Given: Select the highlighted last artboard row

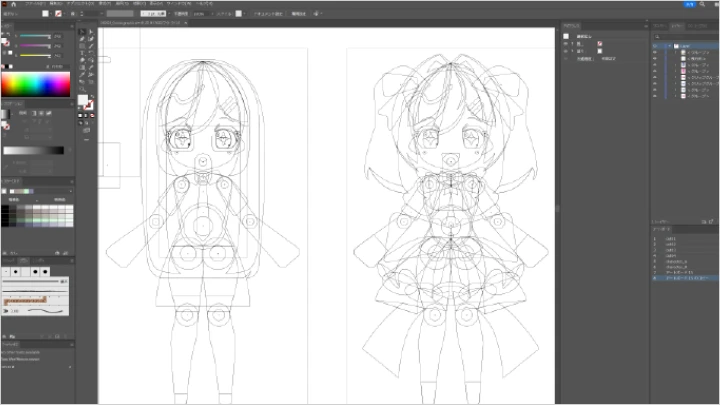Looking at the screenshot, I should pyautogui.click(x=686, y=278).
